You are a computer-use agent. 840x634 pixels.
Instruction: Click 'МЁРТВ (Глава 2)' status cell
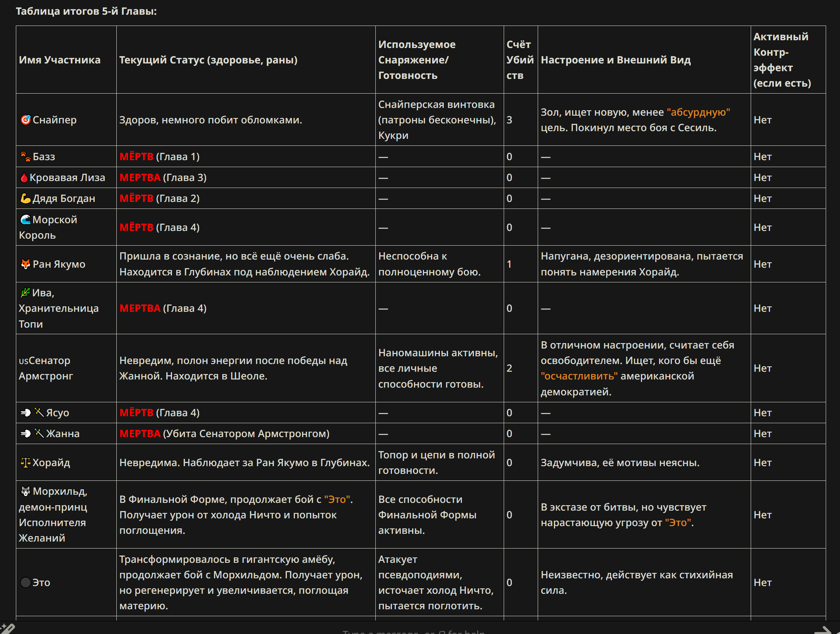pyautogui.click(x=246, y=198)
